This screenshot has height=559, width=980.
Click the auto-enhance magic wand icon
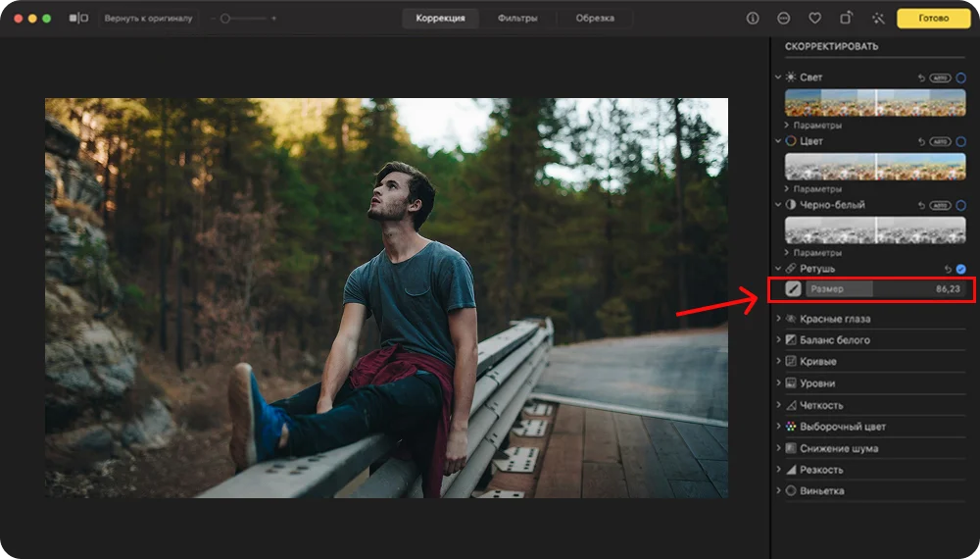click(877, 18)
